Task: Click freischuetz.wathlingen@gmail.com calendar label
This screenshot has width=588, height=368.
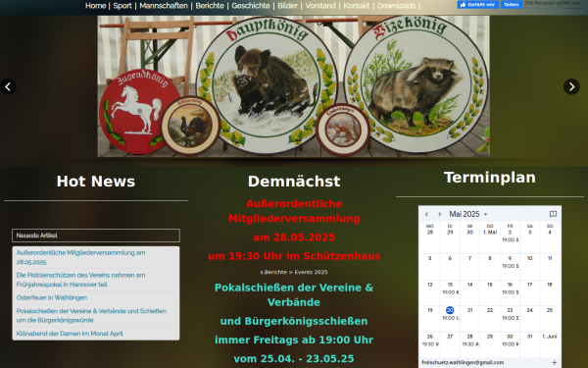Action: 463,363
